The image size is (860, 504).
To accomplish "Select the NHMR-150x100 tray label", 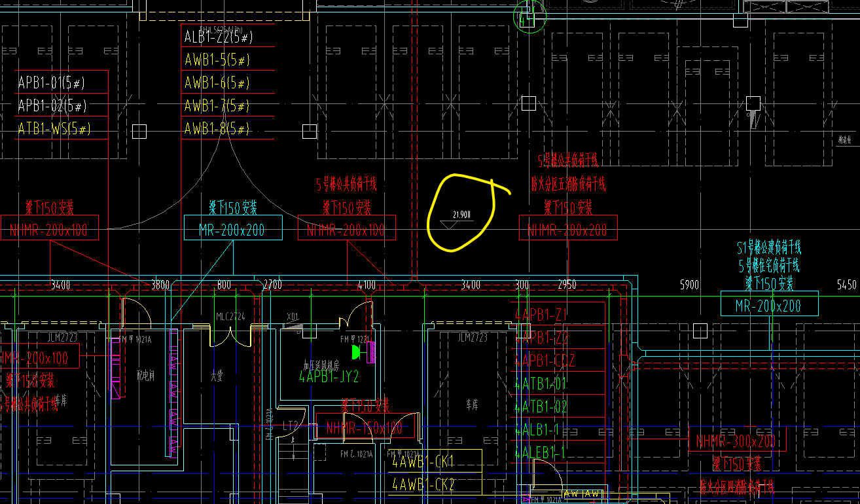I will coord(365,428).
